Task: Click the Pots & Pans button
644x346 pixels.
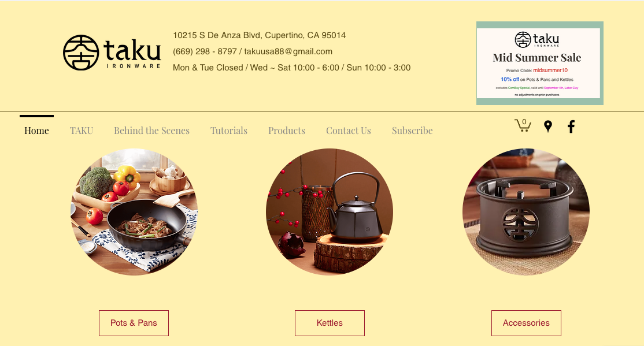Action: tap(134, 323)
